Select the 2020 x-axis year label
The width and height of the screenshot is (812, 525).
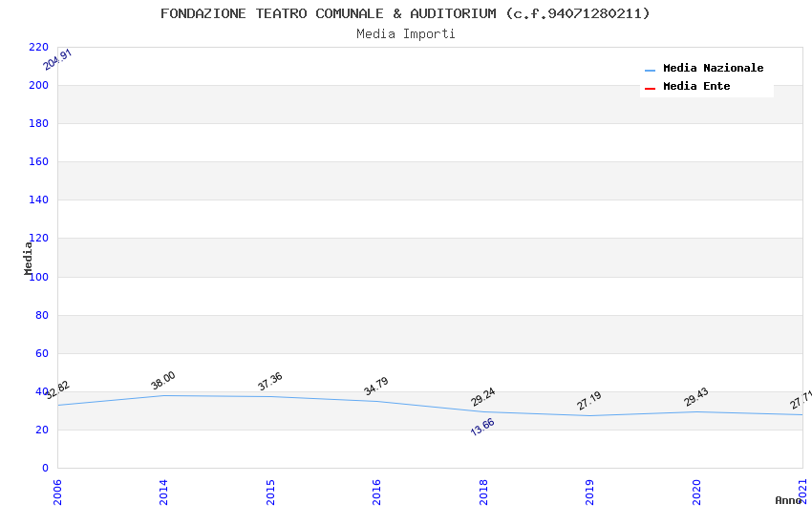697,492
